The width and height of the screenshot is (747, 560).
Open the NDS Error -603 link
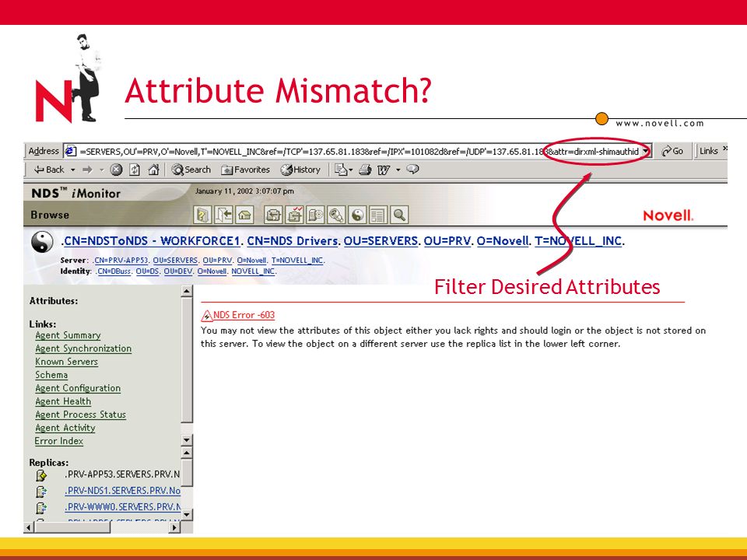244,315
